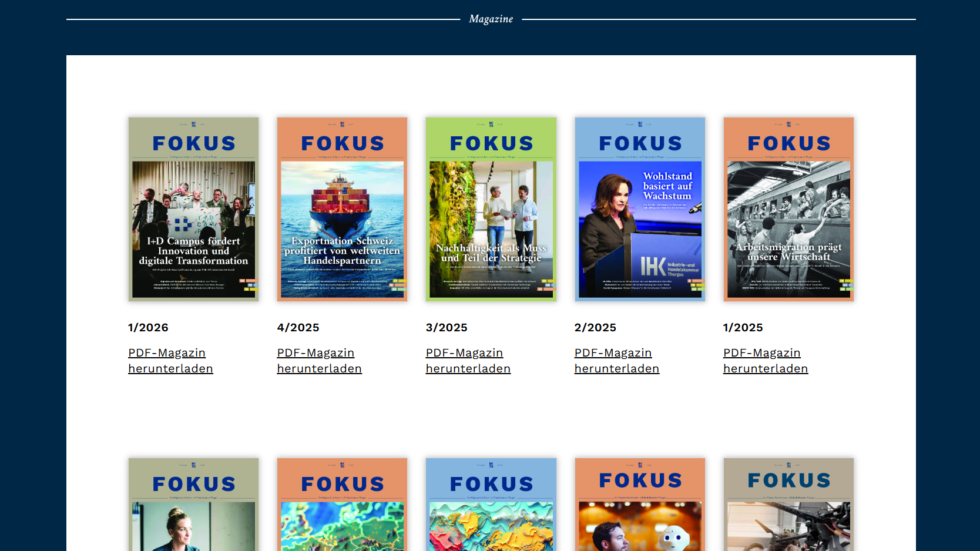Open the FOKUS 4/2025 Exportnation Schweiz cover
Screen dimensions: 980x551
pyautogui.click(x=342, y=209)
